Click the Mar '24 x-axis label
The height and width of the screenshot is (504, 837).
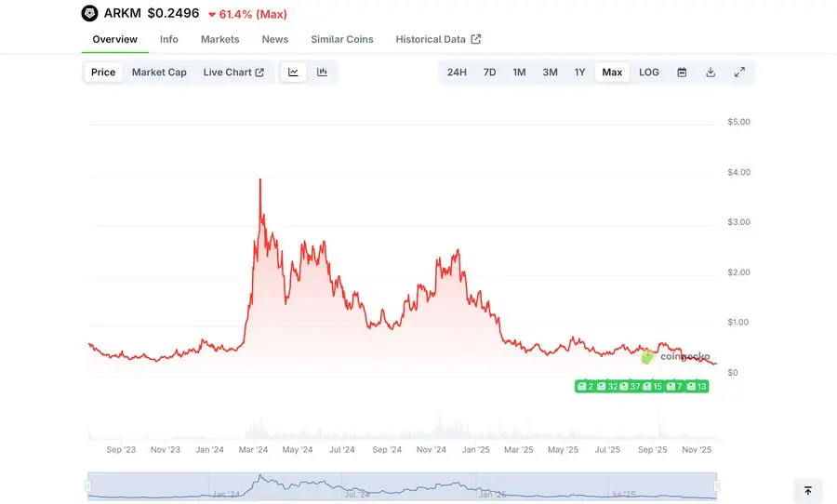[253, 449]
